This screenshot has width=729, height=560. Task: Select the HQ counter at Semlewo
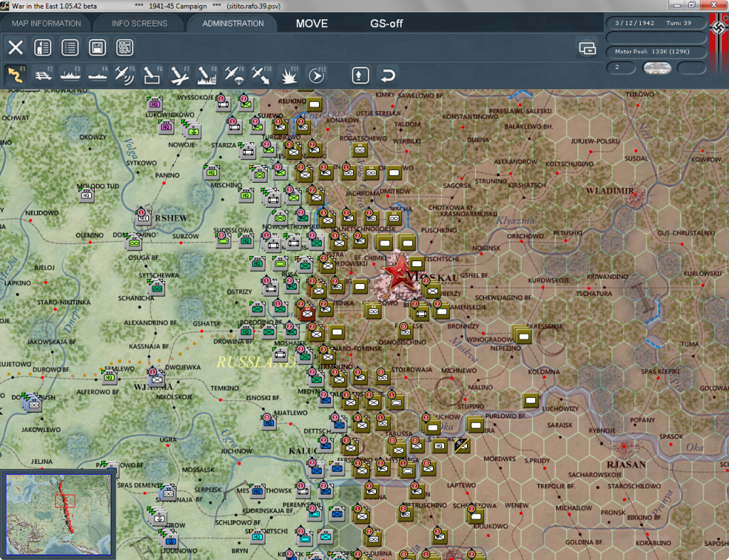109,377
